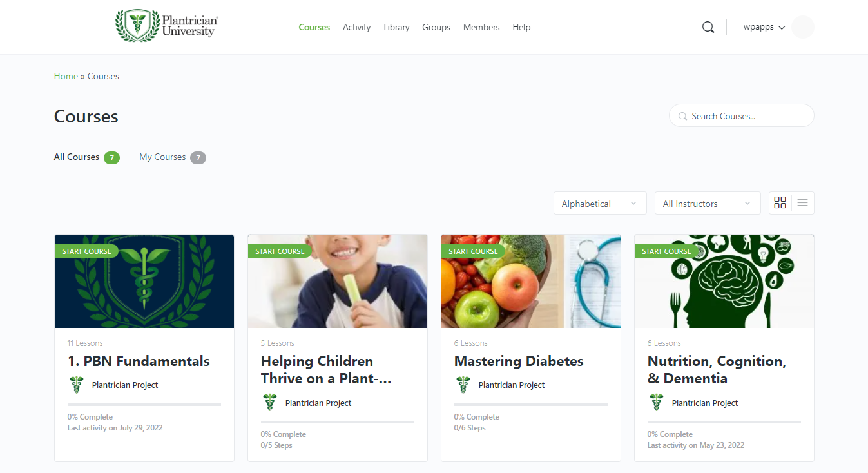This screenshot has width=868, height=473.
Task: Open the Helping Children Thrive course thumbnail
Action: [x=338, y=281]
